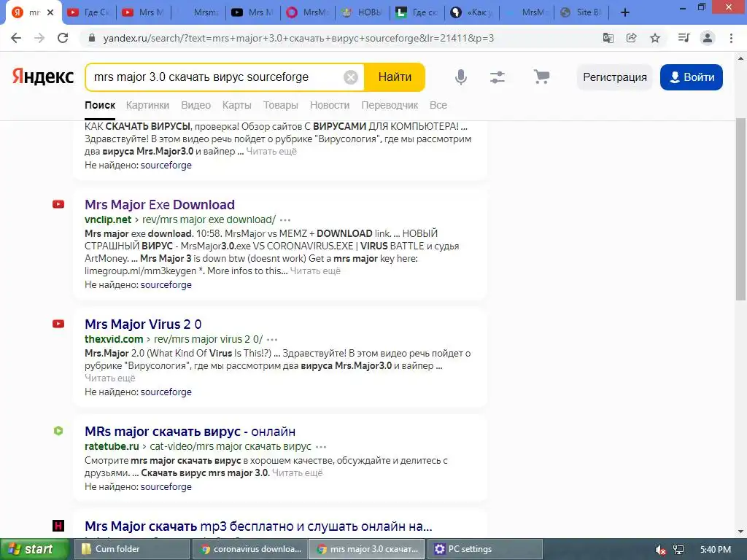Viewport: 747px width, 560px height.
Task: Open the Mrs Major Virus 2 0 result
Action: click(143, 324)
